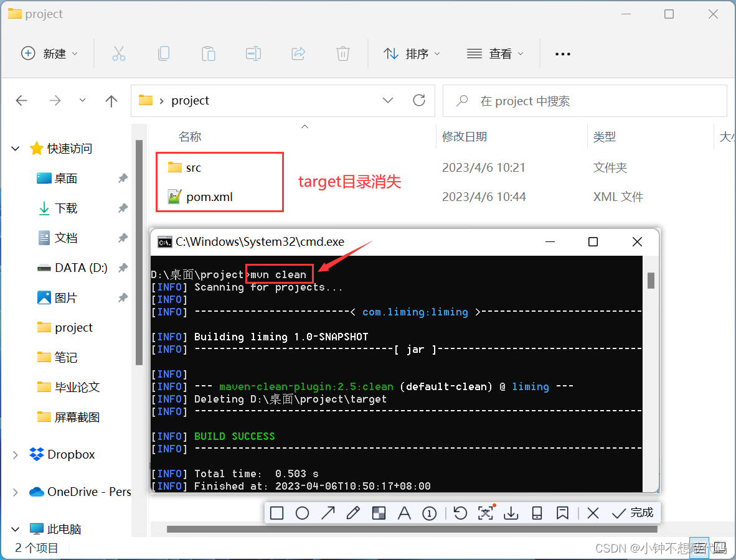This screenshot has width=736, height=560.
Task: Click the send-to-phone icon
Action: (x=537, y=513)
